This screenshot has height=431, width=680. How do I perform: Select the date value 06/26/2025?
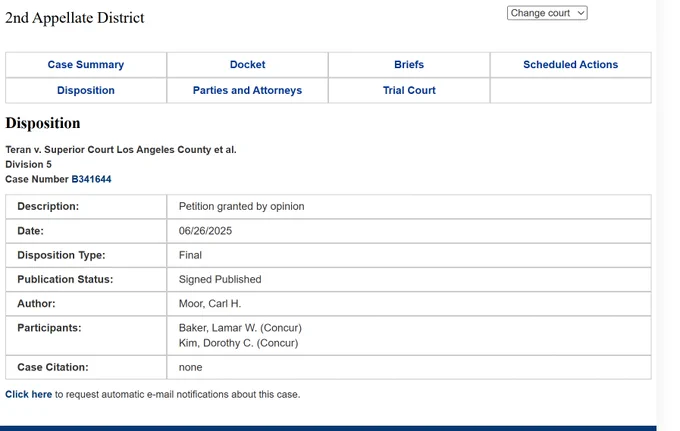[205, 231]
